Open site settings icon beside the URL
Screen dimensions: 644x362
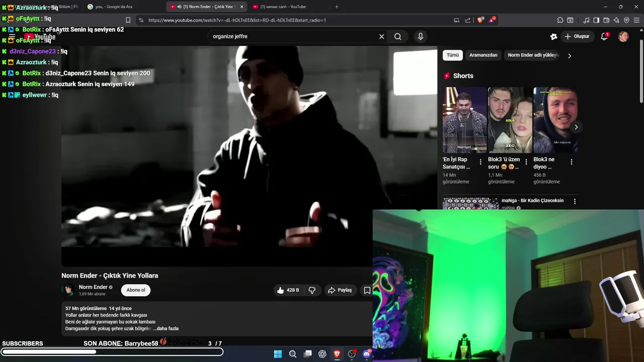(141, 20)
